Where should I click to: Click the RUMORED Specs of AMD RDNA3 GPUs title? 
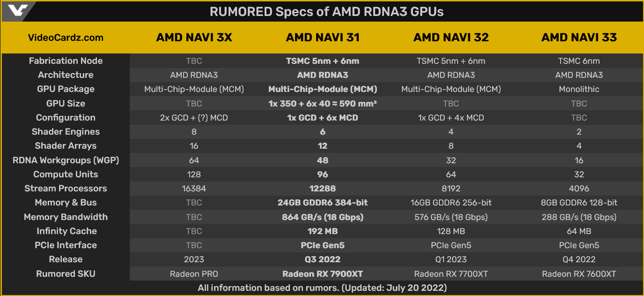pyautogui.click(x=326, y=12)
